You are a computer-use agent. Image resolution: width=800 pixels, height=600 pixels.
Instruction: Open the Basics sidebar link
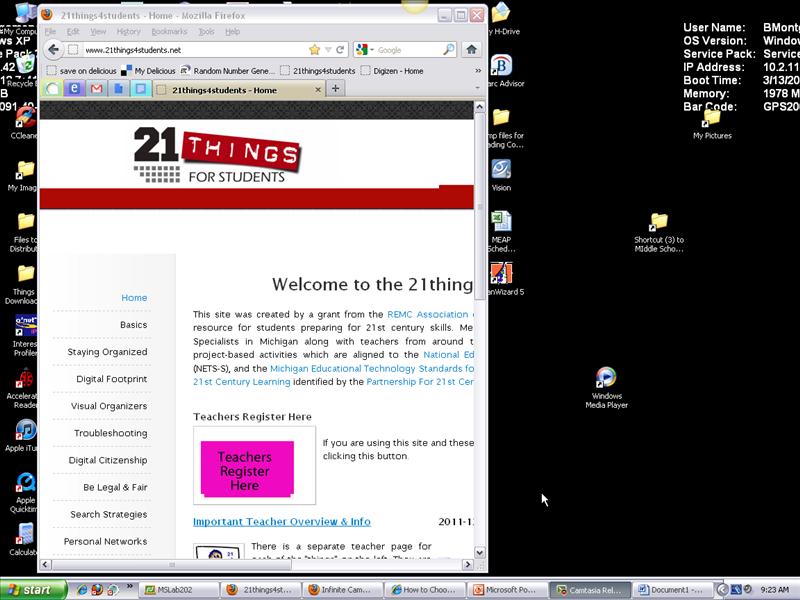(x=133, y=325)
